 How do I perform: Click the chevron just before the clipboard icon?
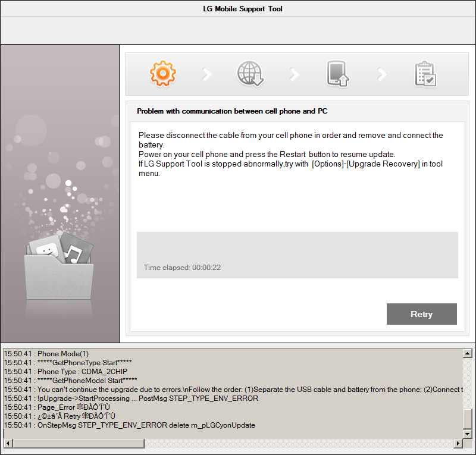(x=381, y=74)
